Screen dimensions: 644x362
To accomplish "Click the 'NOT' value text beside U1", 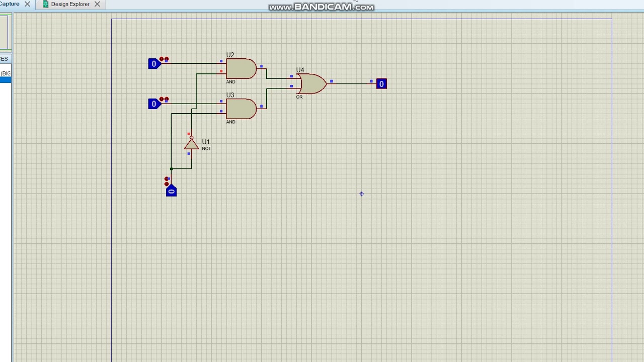I will (206, 149).
